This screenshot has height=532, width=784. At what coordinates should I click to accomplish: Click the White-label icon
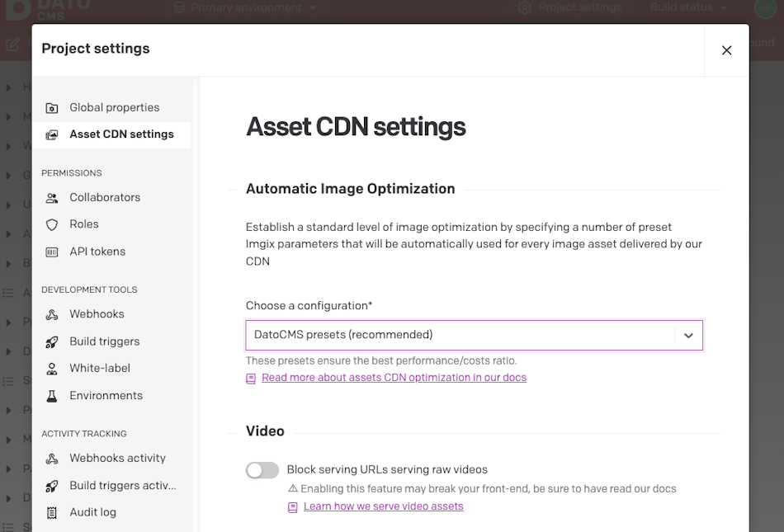click(51, 368)
